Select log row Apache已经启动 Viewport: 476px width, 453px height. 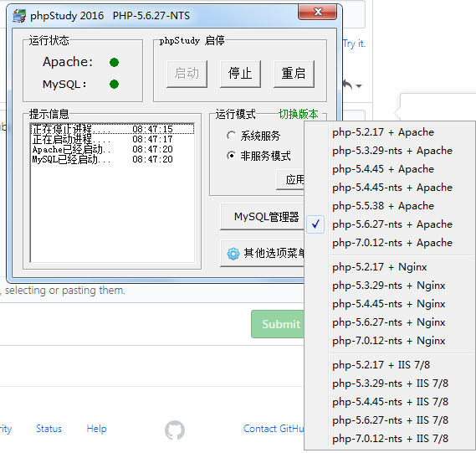pos(113,150)
